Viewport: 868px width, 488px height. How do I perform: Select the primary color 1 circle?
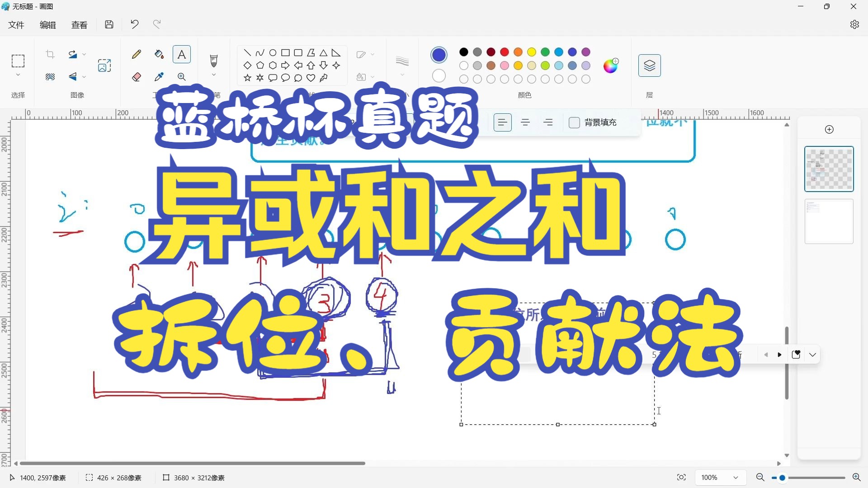[439, 55]
